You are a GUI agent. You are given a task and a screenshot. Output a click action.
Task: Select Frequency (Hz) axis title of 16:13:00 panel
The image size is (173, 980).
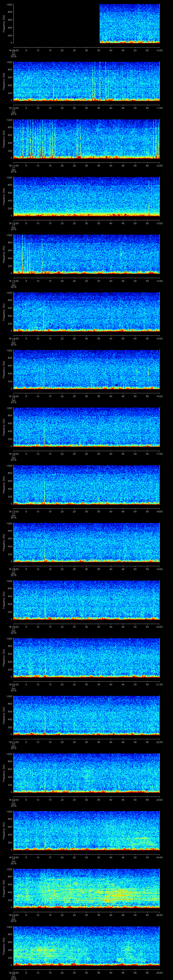(4, 254)
